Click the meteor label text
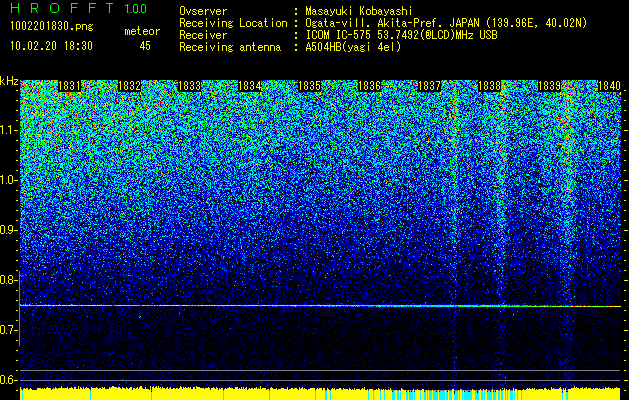This screenshot has width=629, height=400. pos(142,31)
